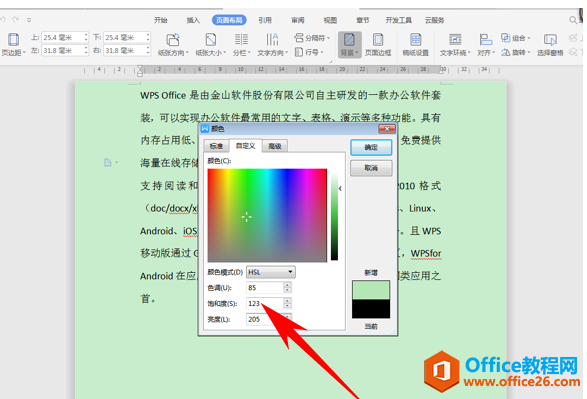
Task: Open the 分栏 columns menu
Action: click(x=241, y=44)
